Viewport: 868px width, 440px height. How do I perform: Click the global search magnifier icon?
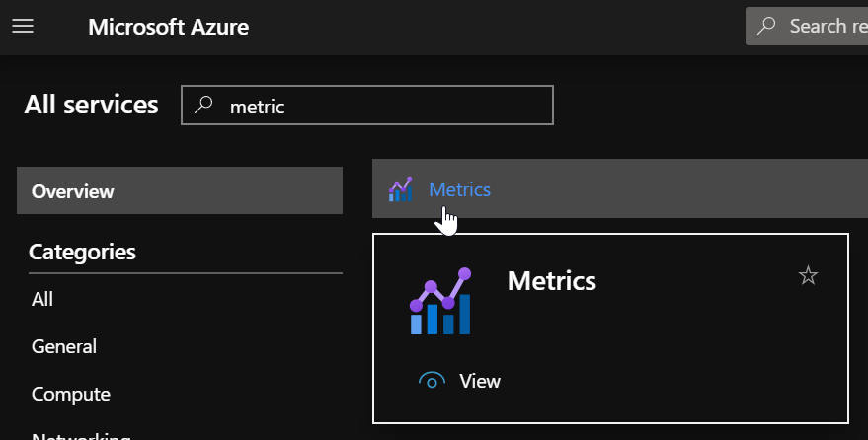pos(766,27)
